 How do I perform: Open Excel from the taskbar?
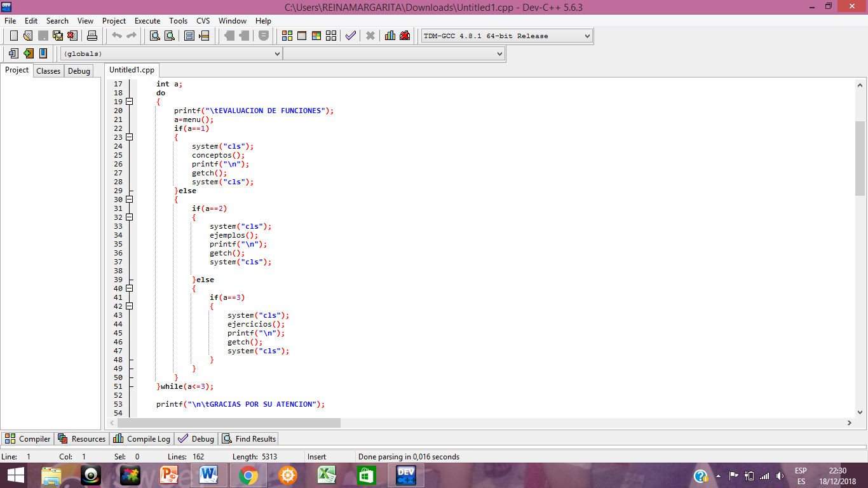click(327, 475)
